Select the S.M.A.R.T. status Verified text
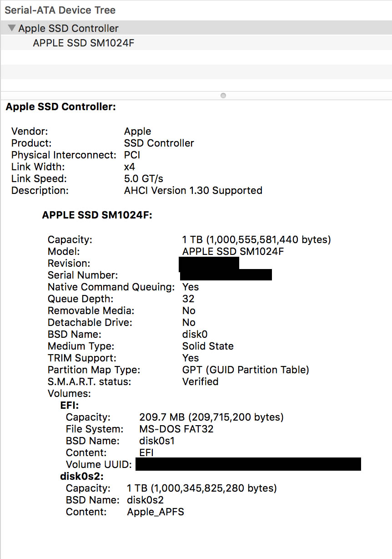This screenshot has height=559, width=392. (200, 381)
